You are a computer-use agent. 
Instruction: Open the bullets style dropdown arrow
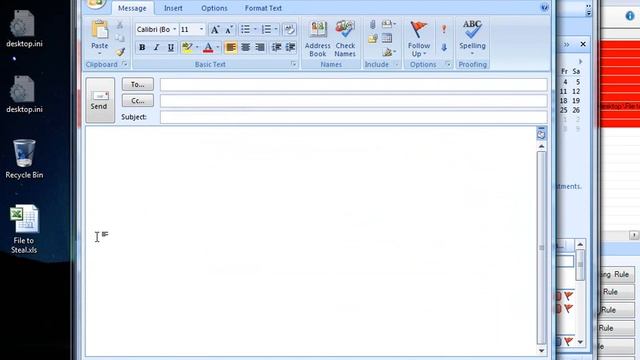coord(255,29)
